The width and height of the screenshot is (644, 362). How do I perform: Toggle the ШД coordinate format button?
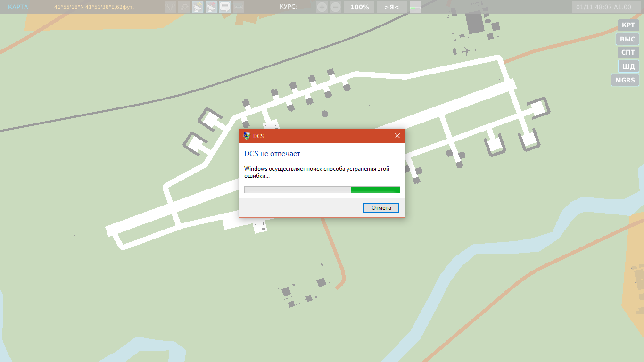[628, 66]
